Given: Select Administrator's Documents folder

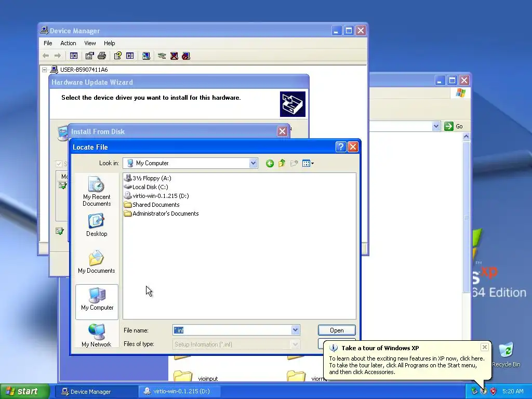Looking at the screenshot, I should 162,214.
